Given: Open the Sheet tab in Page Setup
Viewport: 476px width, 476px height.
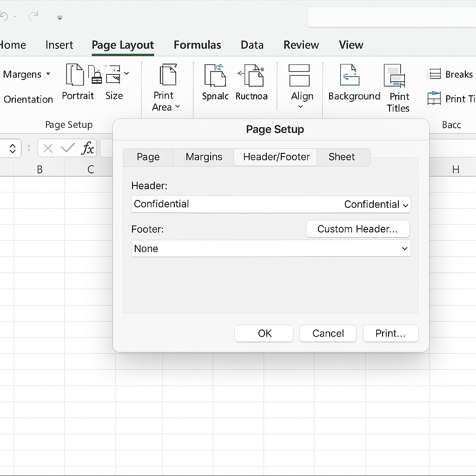Looking at the screenshot, I should [x=341, y=157].
